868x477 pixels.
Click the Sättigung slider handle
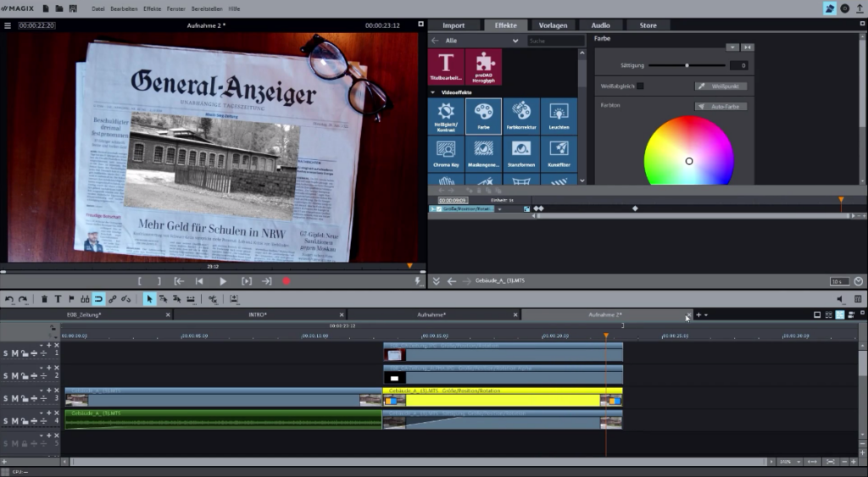click(x=687, y=65)
